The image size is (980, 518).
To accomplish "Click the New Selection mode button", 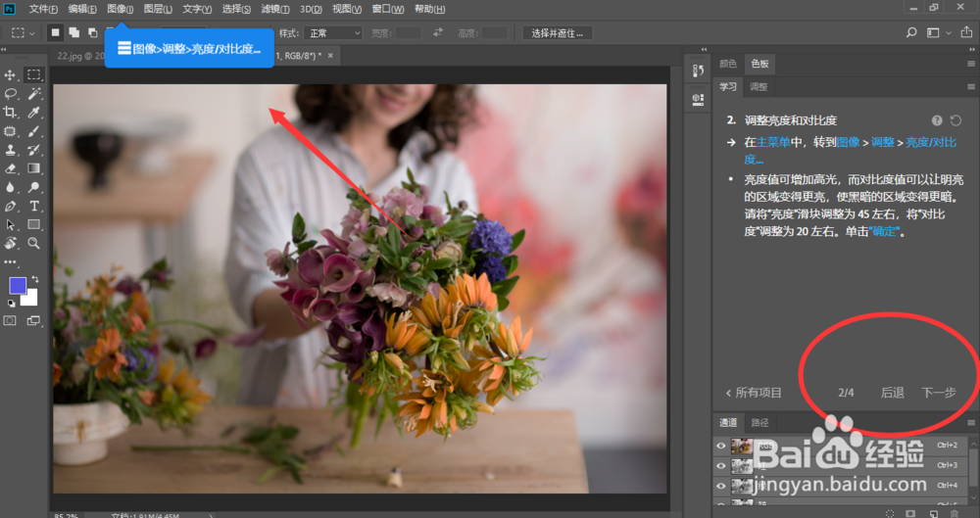I will pyautogui.click(x=56, y=32).
